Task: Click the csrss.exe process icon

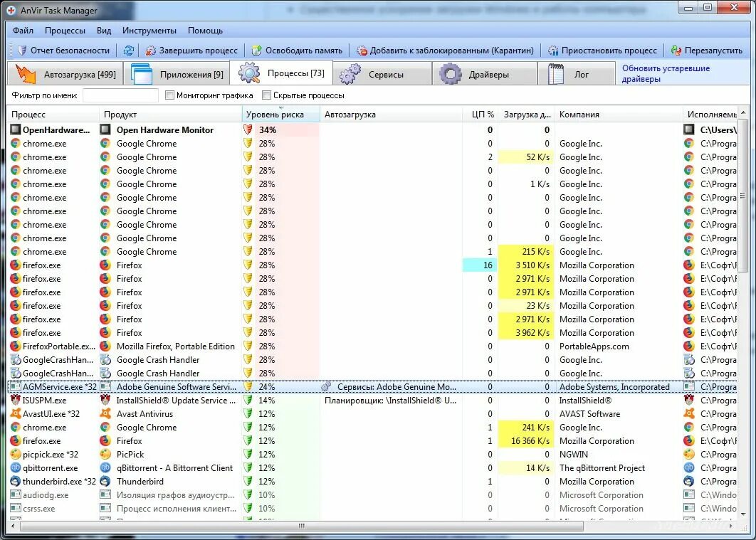Action: pyautogui.click(x=16, y=508)
